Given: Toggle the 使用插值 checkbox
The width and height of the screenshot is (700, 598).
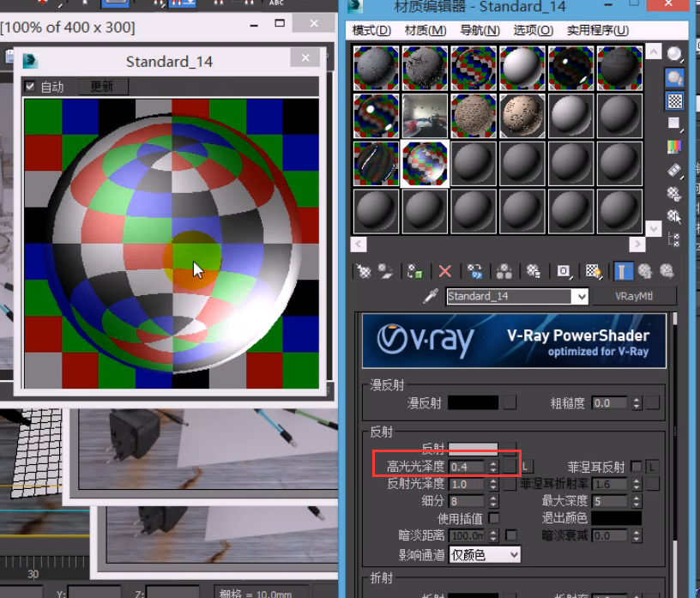Looking at the screenshot, I should click(x=494, y=518).
